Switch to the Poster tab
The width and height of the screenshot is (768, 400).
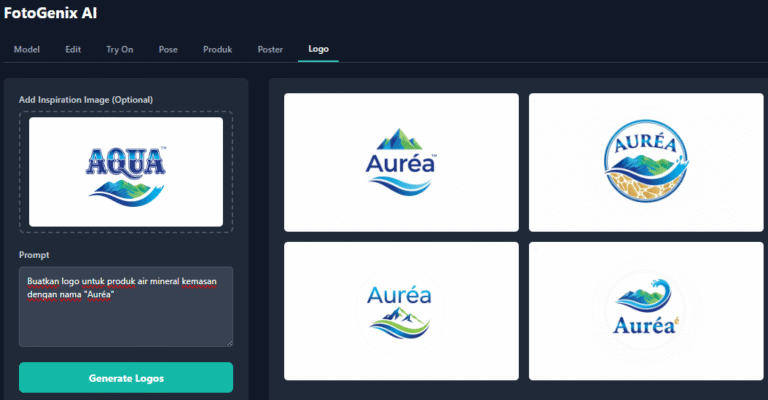point(270,49)
